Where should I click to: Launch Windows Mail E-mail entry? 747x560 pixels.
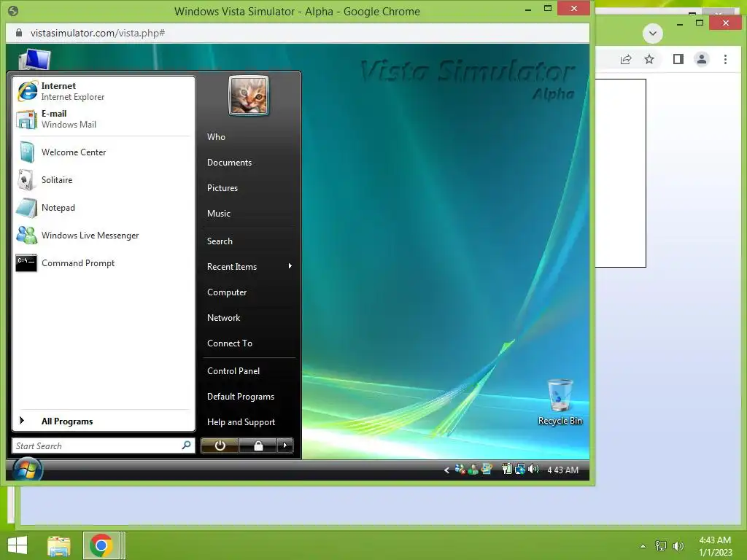pyautogui.click(x=103, y=119)
